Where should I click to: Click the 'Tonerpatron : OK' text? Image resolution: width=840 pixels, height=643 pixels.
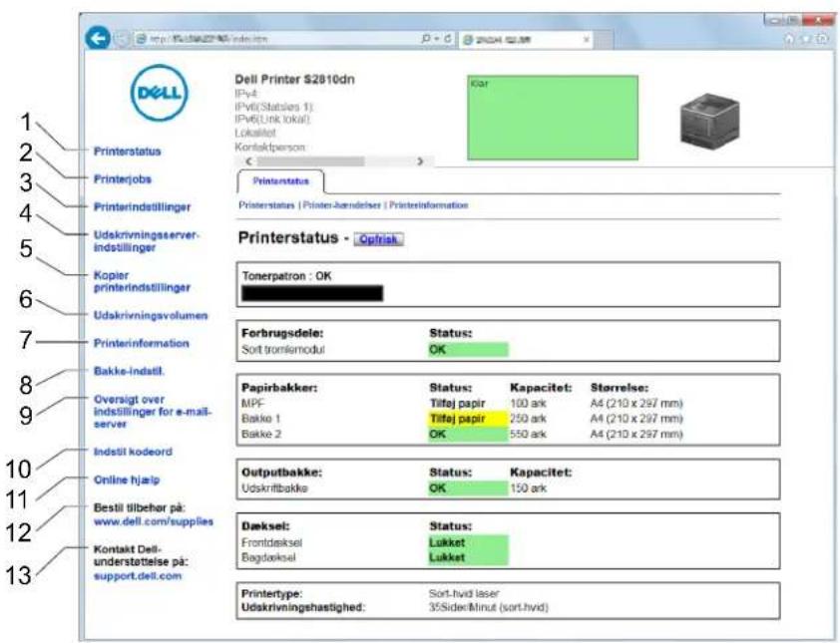pyautogui.click(x=286, y=276)
